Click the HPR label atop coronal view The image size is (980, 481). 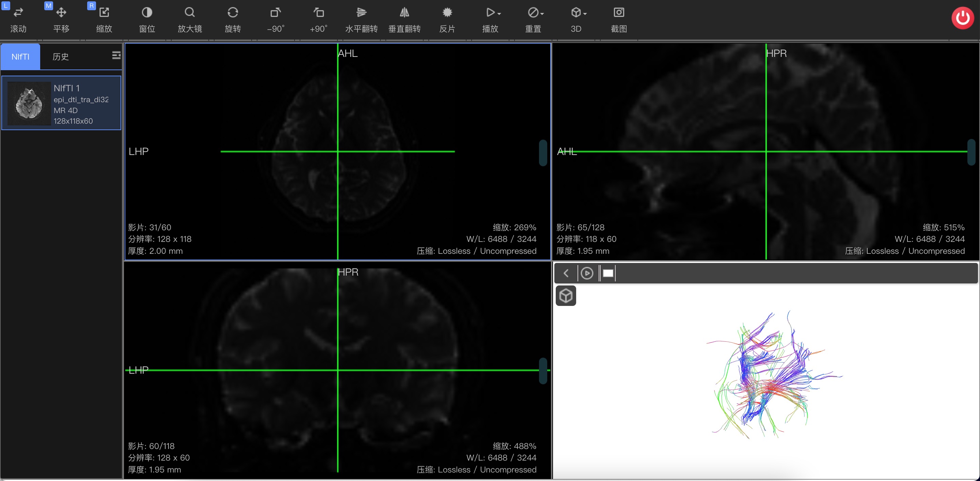[348, 272]
